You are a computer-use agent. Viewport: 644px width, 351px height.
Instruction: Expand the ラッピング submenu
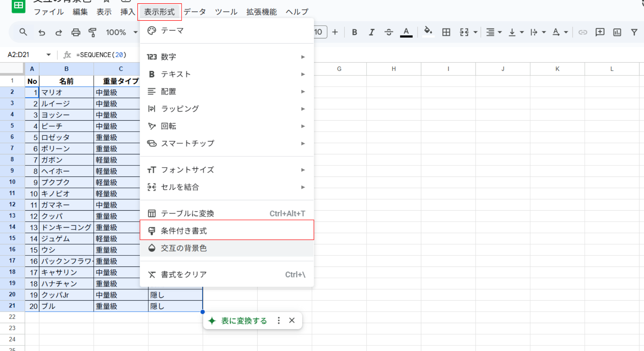(227, 109)
